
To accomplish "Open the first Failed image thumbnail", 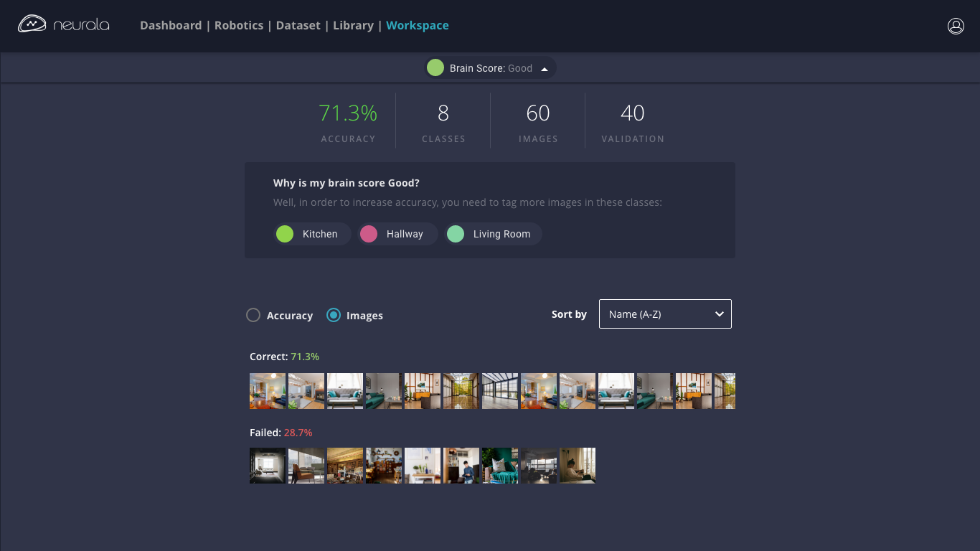I will coord(268,466).
